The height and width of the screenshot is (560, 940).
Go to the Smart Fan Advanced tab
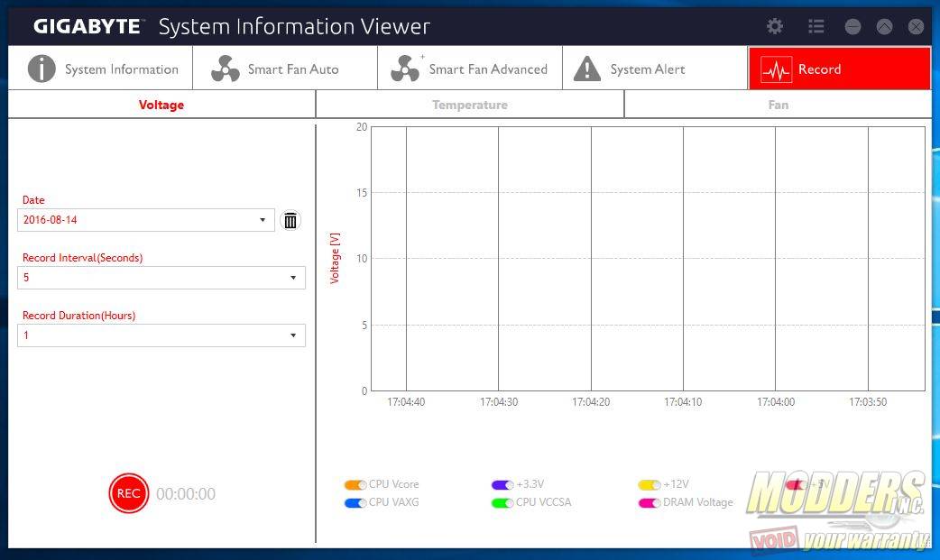470,69
